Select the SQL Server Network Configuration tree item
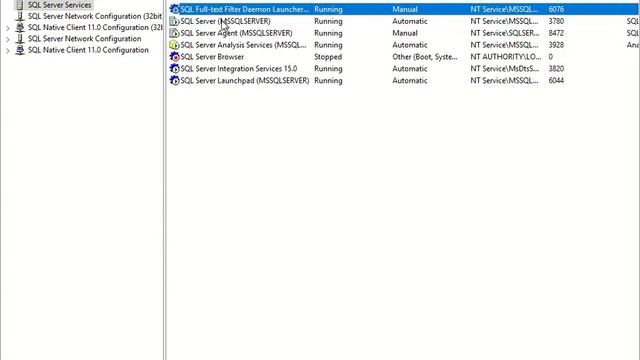The width and height of the screenshot is (640, 360). pos(84,39)
